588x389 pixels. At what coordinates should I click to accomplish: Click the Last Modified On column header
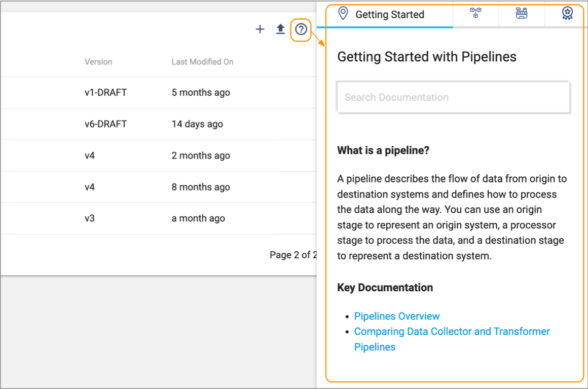pyautogui.click(x=202, y=62)
